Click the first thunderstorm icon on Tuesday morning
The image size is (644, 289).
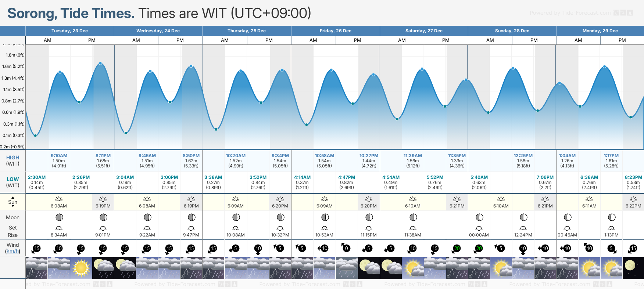click(36, 268)
